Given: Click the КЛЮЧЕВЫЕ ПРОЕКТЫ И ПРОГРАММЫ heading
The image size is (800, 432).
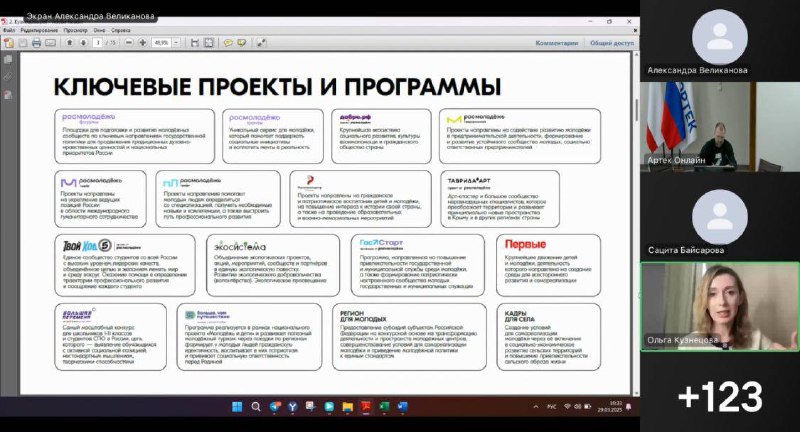Looking at the screenshot, I should coord(278,87).
